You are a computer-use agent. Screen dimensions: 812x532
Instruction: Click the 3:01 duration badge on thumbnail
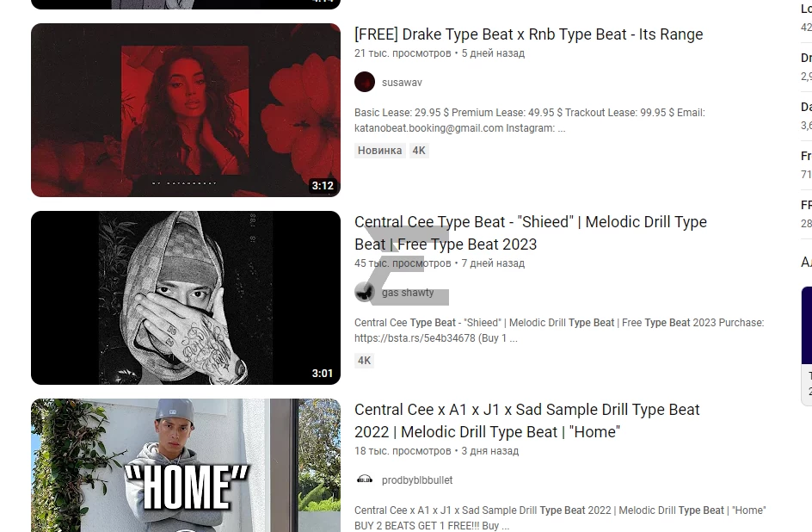322,373
